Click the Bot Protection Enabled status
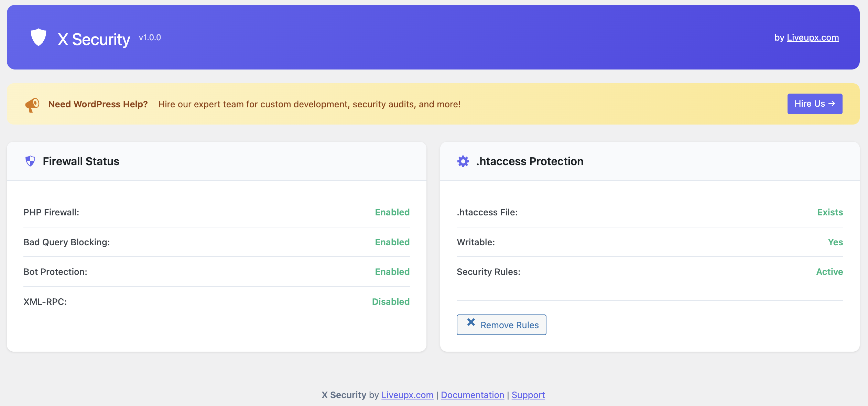Image resolution: width=868 pixels, height=406 pixels. (392, 272)
